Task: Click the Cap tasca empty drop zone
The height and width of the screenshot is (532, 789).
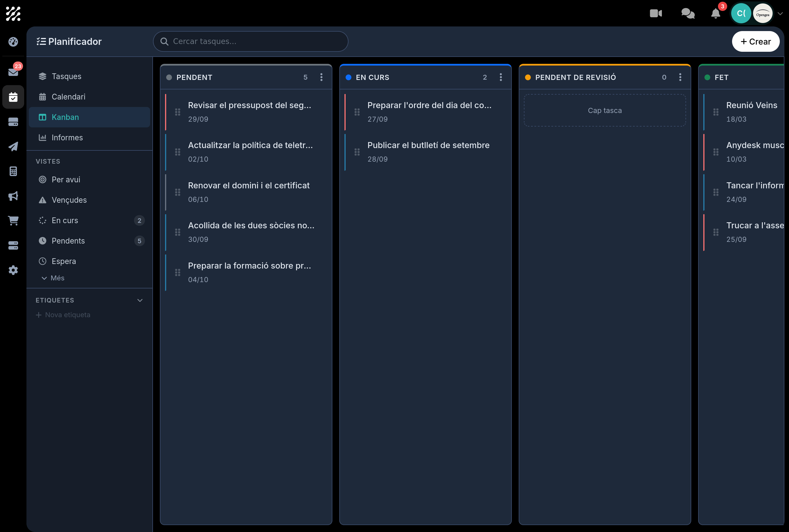Action: pos(604,110)
